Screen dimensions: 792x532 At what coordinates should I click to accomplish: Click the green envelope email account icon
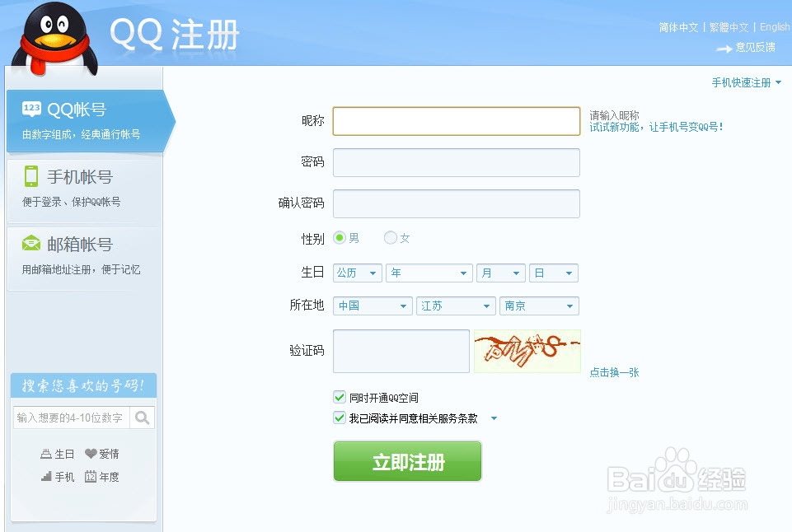point(31,244)
